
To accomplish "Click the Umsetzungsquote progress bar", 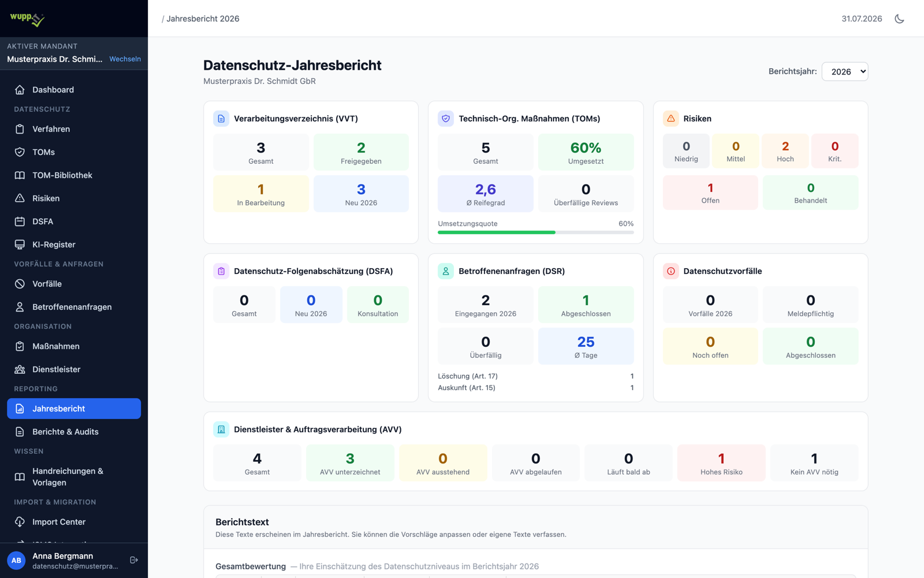I will coord(536,232).
